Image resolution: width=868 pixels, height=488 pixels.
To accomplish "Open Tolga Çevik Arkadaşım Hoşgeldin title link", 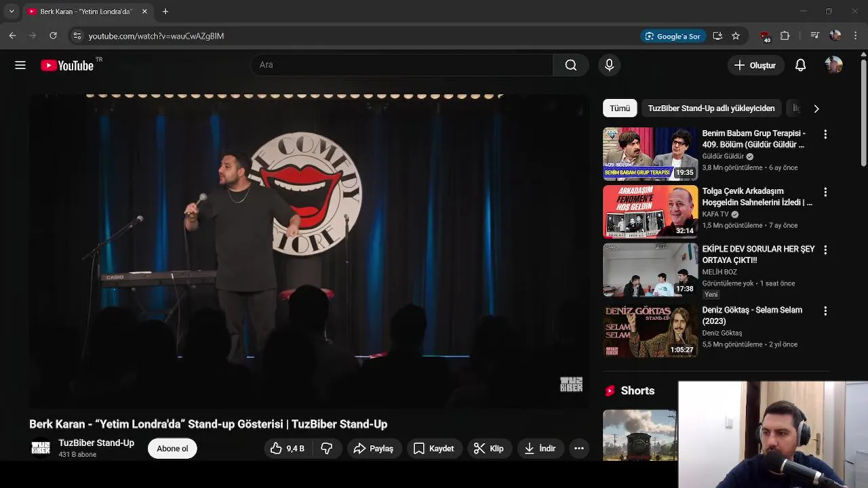I will 757,197.
